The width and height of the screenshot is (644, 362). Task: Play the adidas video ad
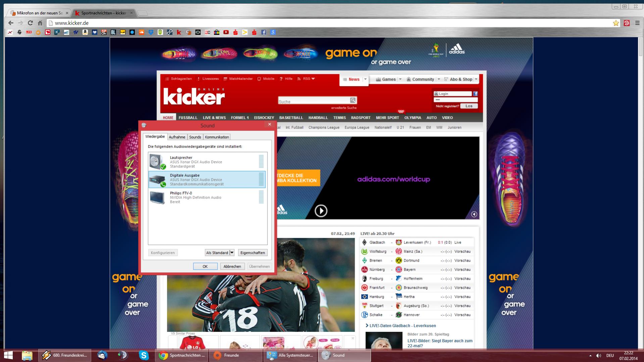pyautogui.click(x=321, y=211)
